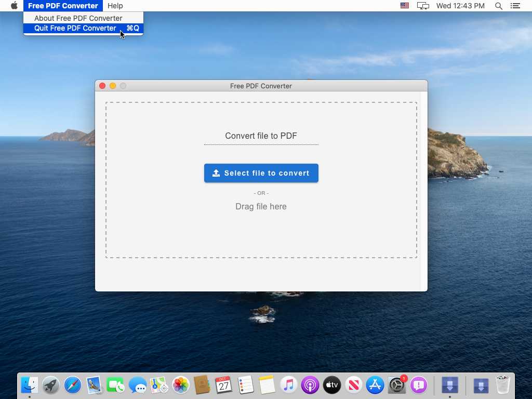Click the window title Free PDF Converter
The width and height of the screenshot is (532, 399).
261,86
